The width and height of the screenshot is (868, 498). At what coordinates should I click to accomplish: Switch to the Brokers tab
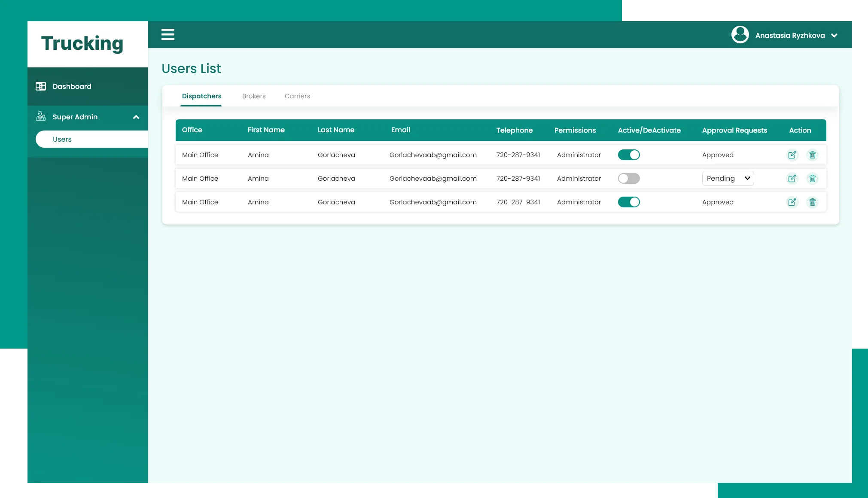[x=254, y=96]
